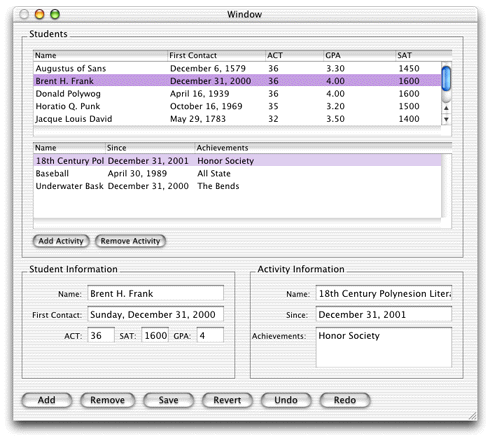Click the Add student button
The image size is (495, 445).
tap(47, 400)
